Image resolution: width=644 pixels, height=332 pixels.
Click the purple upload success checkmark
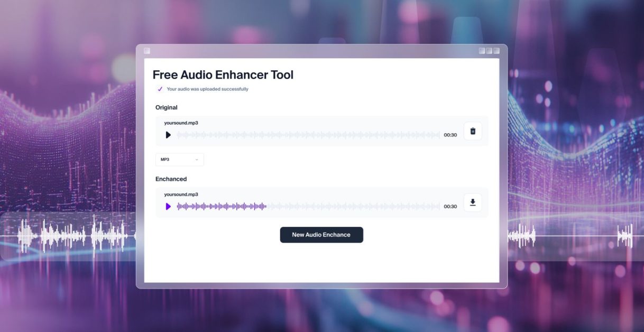tap(160, 89)
